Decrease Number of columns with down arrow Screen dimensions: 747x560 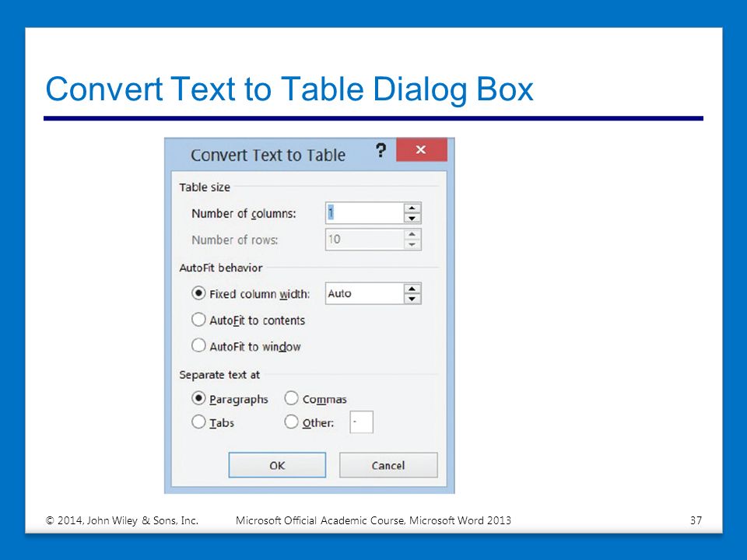click(x=412, y=219)
